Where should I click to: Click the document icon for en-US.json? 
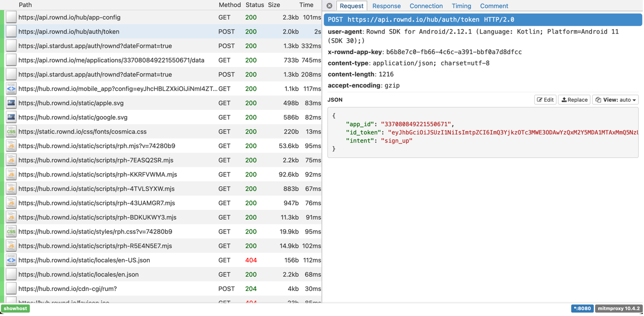11,260
